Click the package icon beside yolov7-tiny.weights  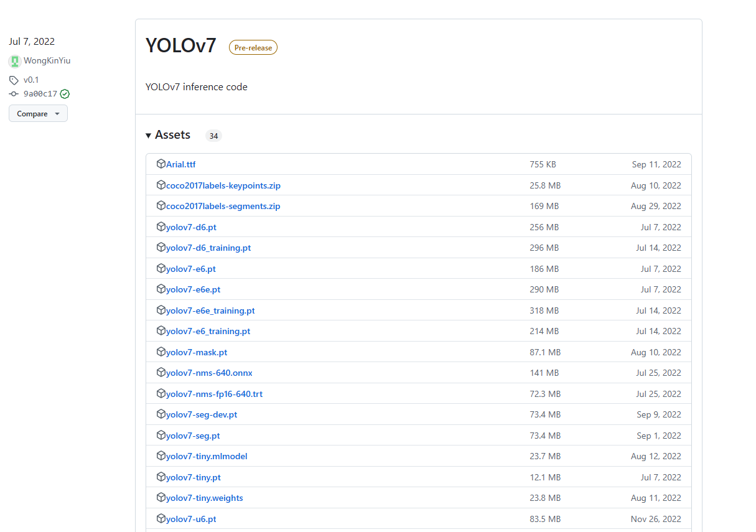coord(161,498)
